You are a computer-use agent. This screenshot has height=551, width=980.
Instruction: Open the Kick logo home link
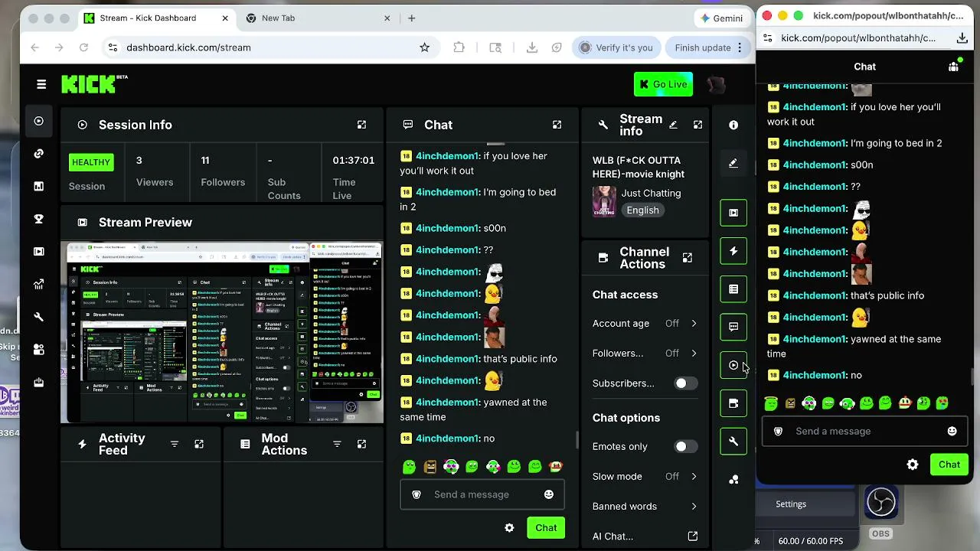click(x=95, y=83)
